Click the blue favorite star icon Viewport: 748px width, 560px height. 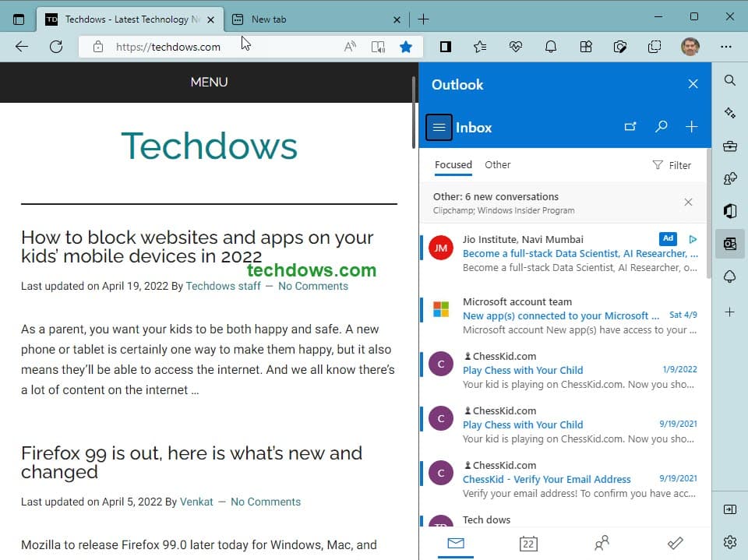click(x=406, y=47)
